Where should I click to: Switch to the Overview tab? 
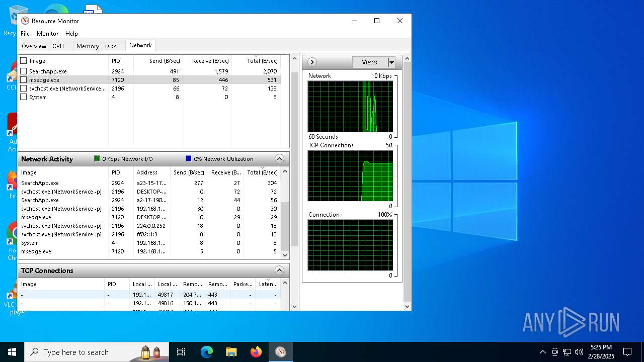click(34, 46)
